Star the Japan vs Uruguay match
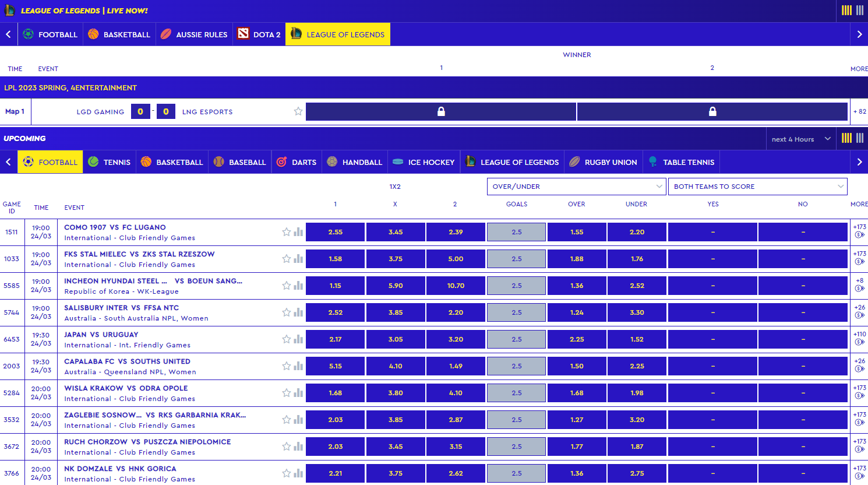This screenshot has height=485, width=868. (286, 339)
